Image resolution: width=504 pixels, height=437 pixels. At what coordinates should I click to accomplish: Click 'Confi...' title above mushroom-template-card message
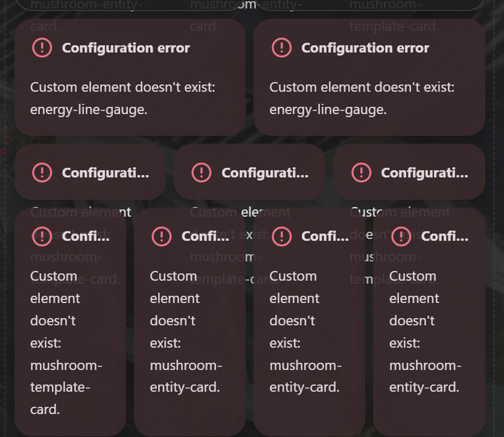pyautogui.click(x=86, y=237)
